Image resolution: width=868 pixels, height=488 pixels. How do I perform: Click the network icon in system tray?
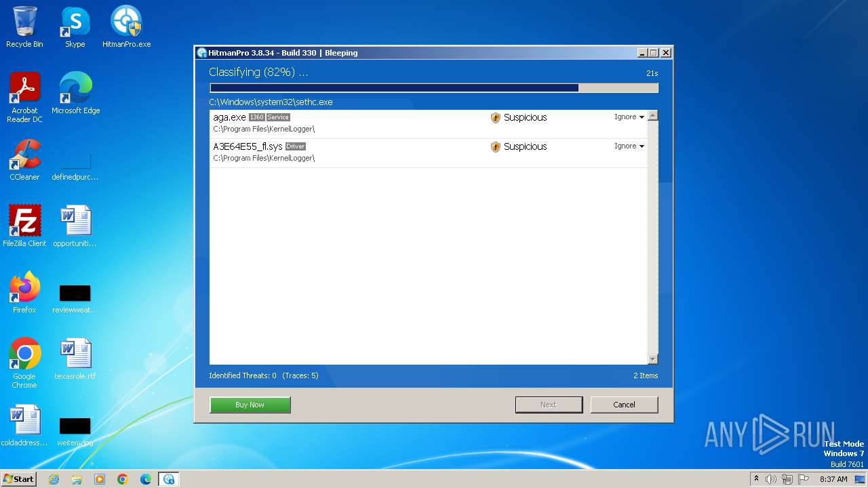787,479
